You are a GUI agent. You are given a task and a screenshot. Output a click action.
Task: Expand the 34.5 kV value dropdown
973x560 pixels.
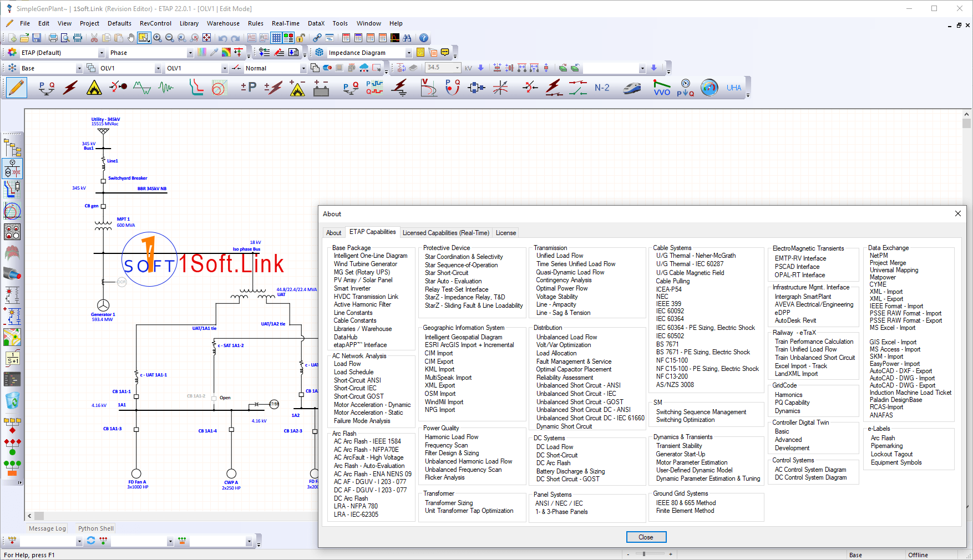pyautogui.click(x=458, y=68)
